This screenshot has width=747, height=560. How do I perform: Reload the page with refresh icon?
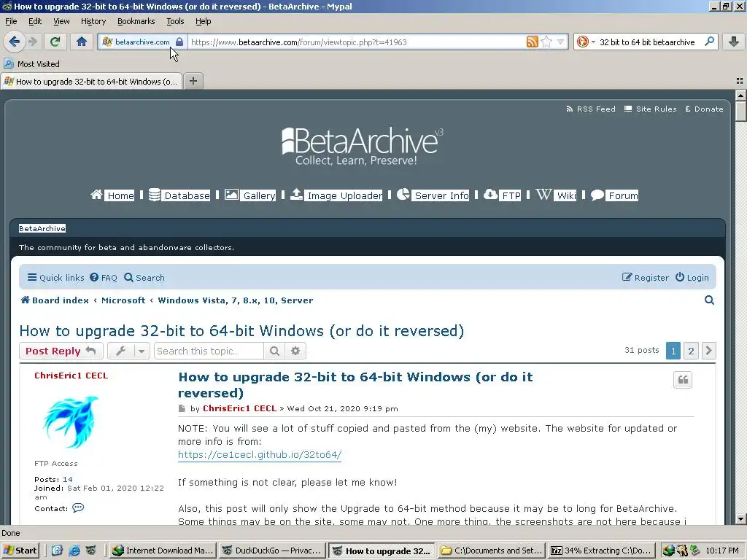(55, 42)
